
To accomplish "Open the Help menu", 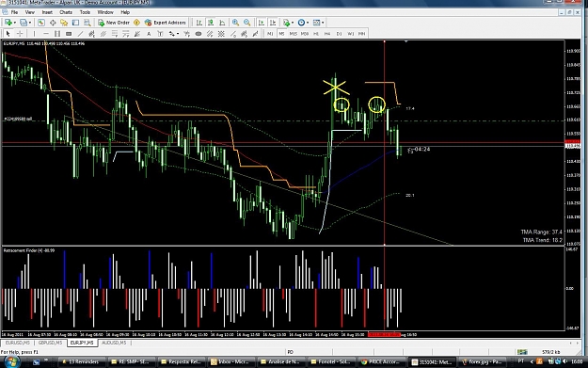I will (125, 12).
